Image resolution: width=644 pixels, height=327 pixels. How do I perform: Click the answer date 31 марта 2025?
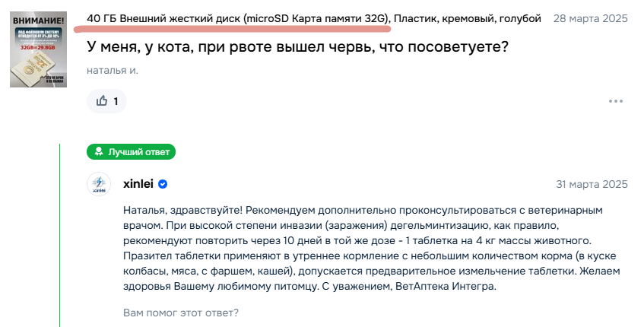pos(592,184)
